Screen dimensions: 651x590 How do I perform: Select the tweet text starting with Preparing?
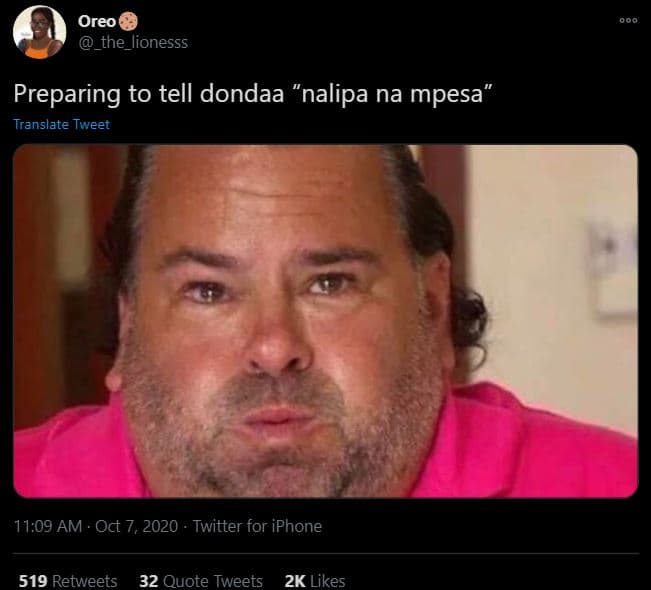point(253,94)
